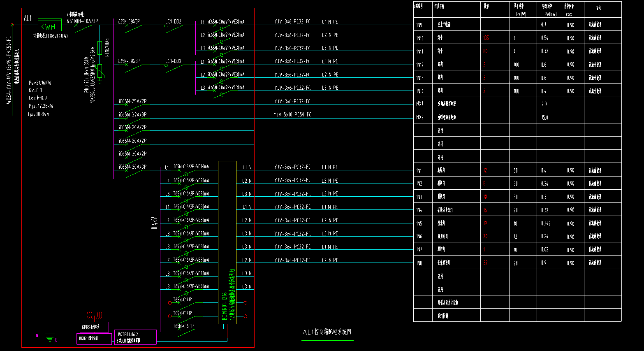644x351 pixels.
Task: Select the BDTP01-0612 LCD controller box
Action: pyautogui.click(x=135, y=337)
